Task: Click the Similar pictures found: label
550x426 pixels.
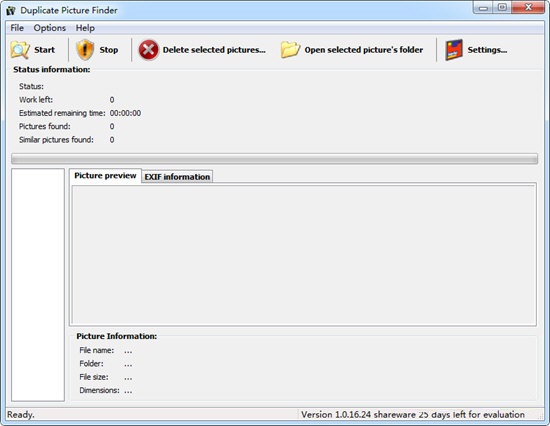Action: [56, 140]
